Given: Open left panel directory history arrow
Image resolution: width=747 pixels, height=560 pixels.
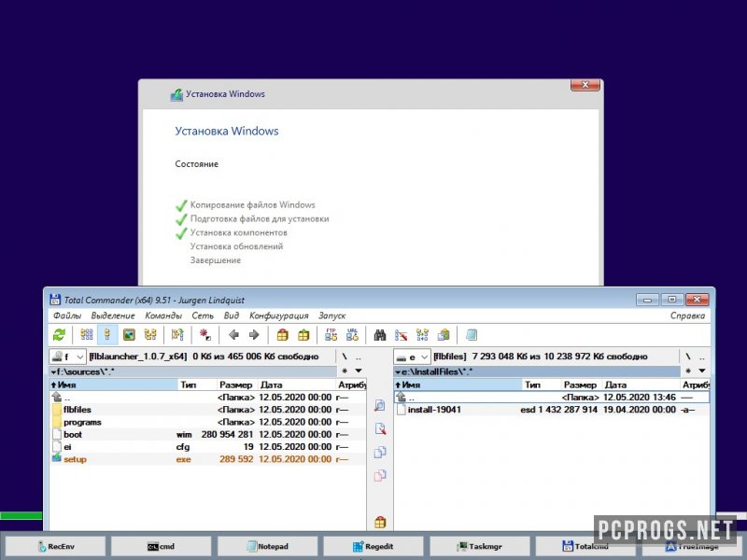Looking at the screenshot, I should [x=359, y=371].
